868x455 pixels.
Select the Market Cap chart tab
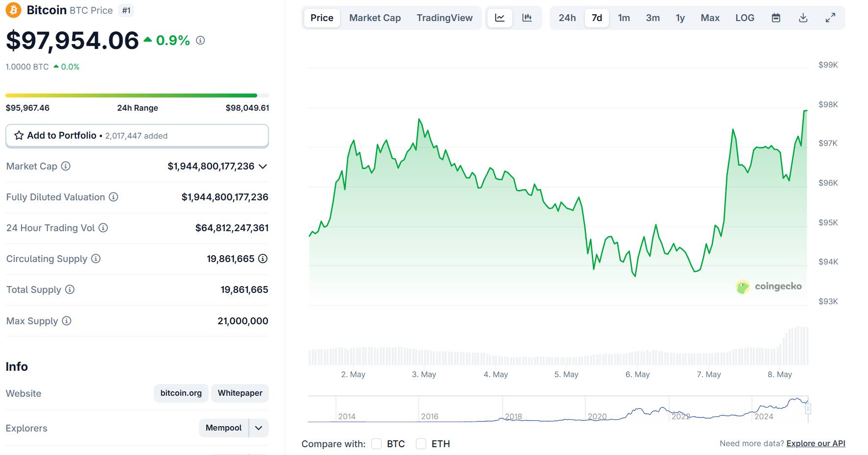(375, 18)
